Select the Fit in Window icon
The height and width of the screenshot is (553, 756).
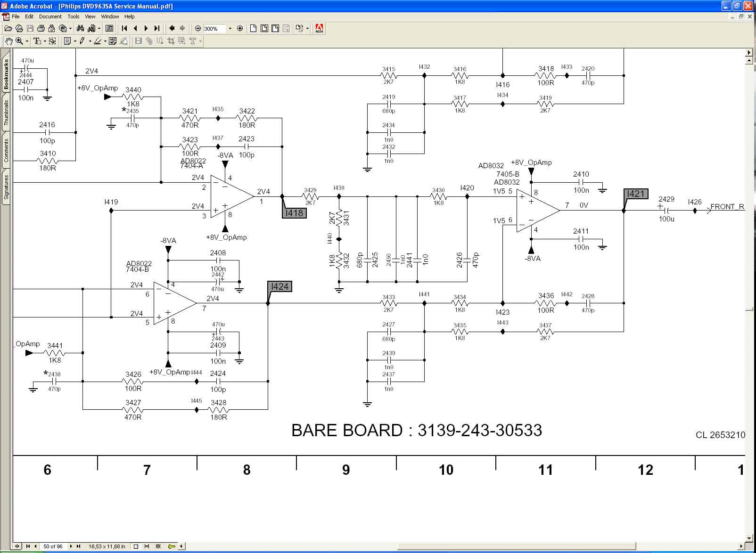(x=264, y=28)
